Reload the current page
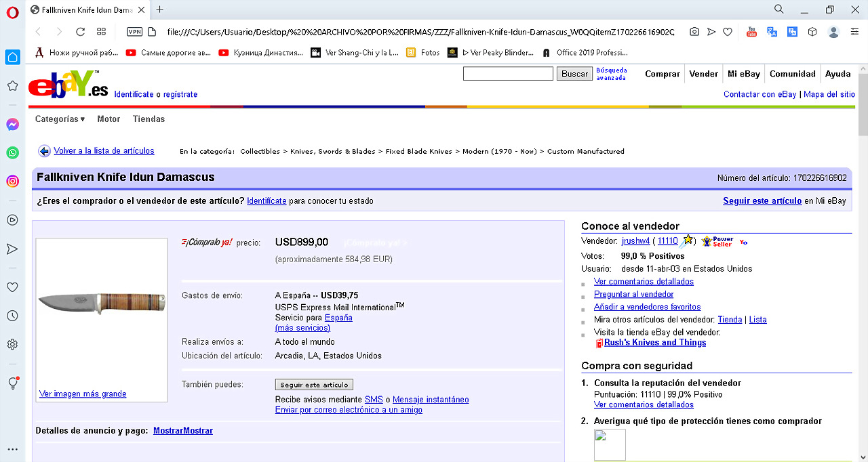This screenshot has width=868, height=462. click(80, 32)
